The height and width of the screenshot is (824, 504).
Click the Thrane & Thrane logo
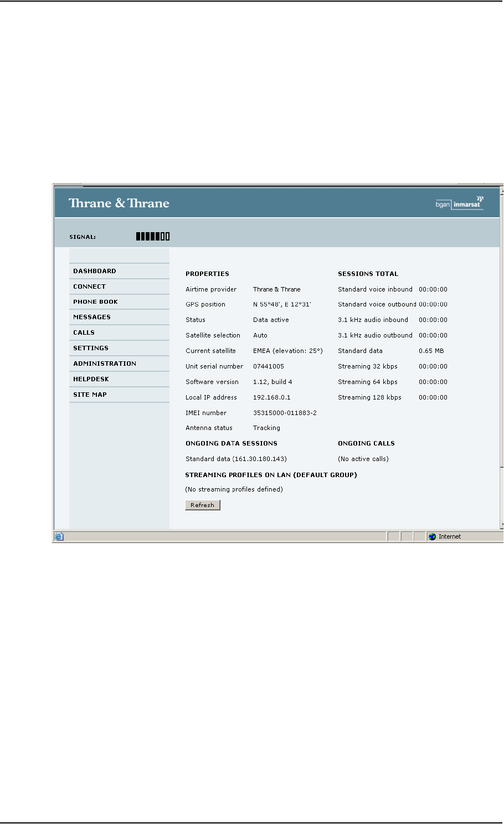119,203
